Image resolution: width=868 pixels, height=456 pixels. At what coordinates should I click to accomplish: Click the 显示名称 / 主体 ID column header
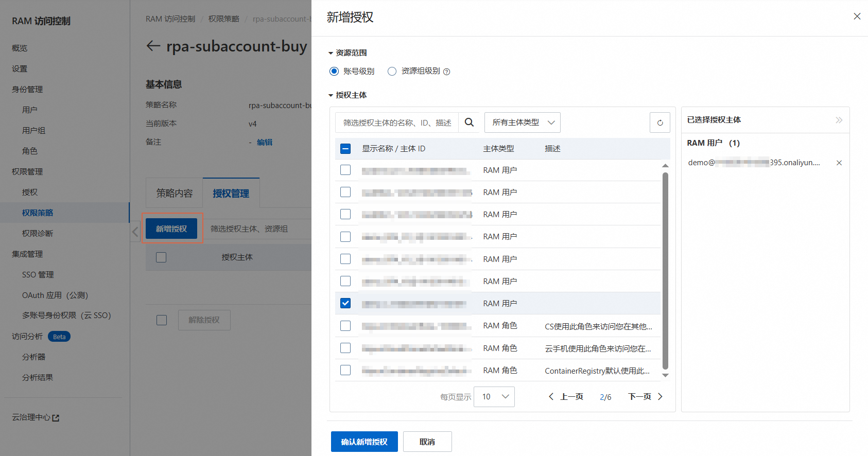coord(394,149)
